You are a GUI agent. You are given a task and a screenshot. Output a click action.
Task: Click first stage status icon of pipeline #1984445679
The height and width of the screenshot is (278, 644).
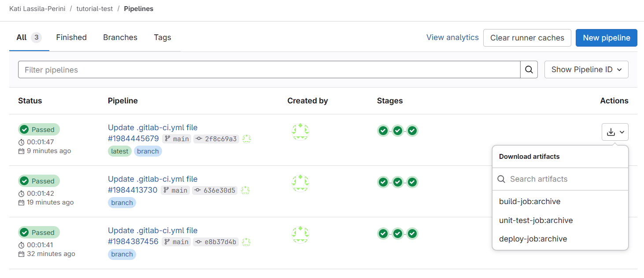pos(383,131)
